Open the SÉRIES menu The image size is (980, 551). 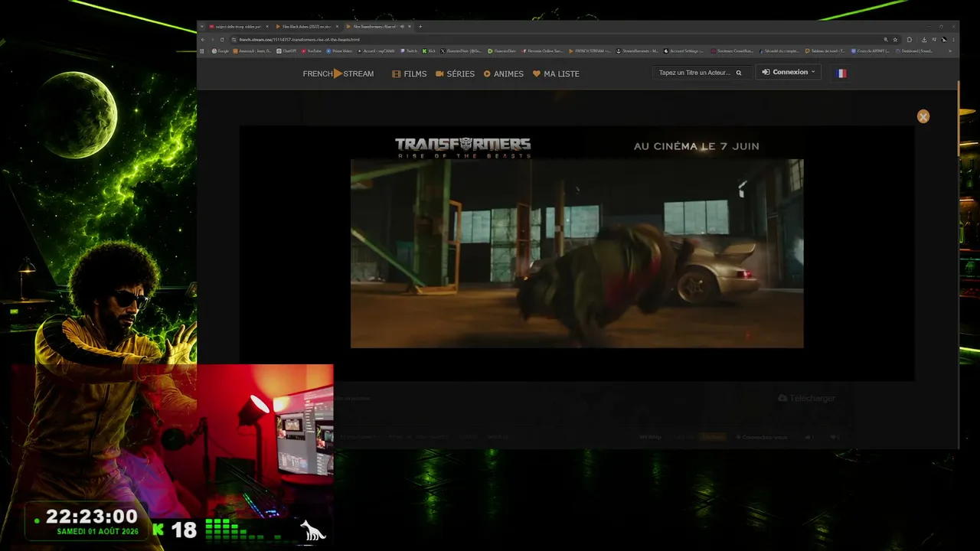click(456, 73)
